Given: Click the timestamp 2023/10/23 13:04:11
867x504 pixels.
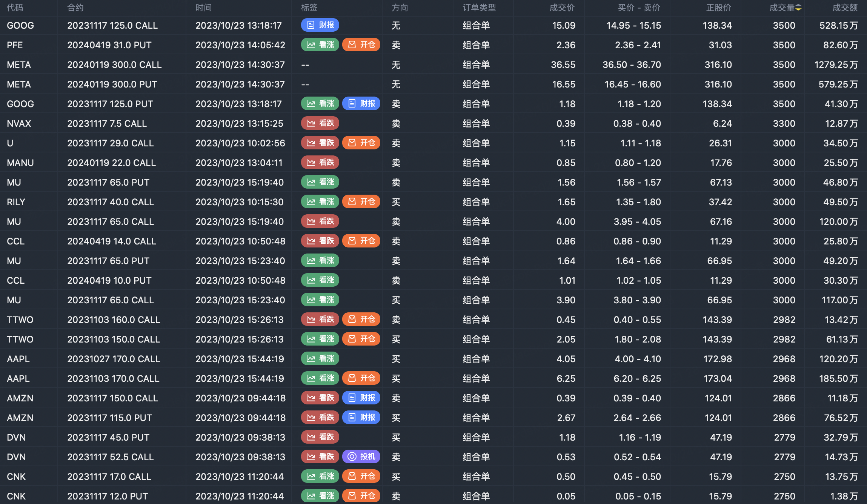Looking at the screenshot, I should click(x=239, y=163).
